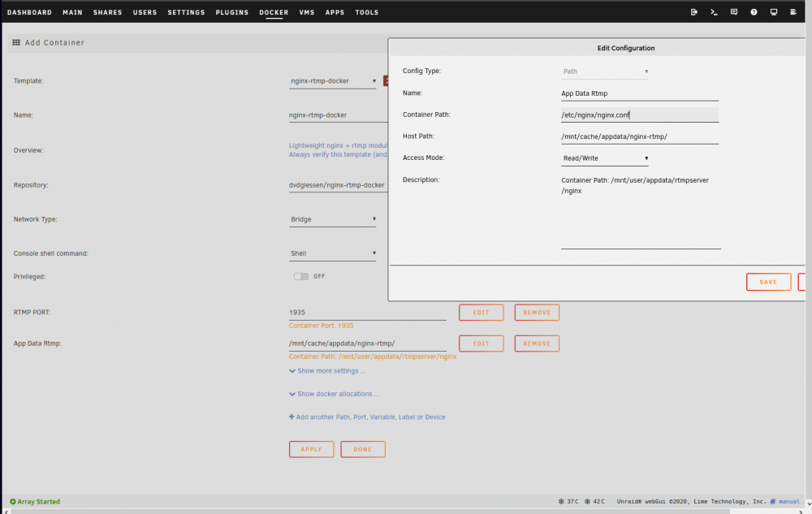
Task: Click the logout icon in top bar
Action: (694, 12)
